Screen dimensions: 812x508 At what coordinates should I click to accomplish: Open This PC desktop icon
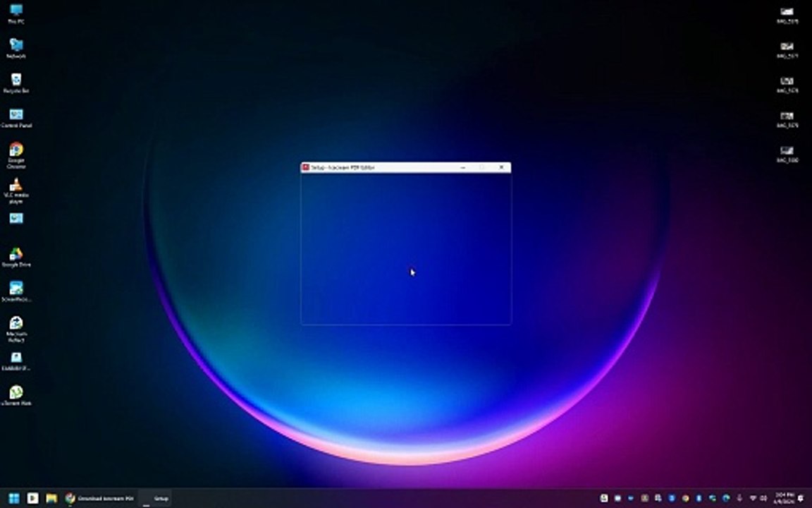(16, 13)
